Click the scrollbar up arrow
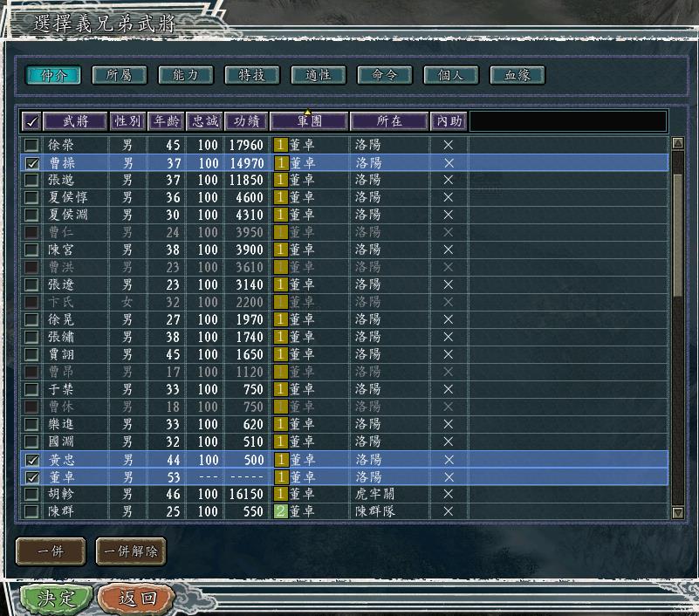 click(x=677, y=143)
